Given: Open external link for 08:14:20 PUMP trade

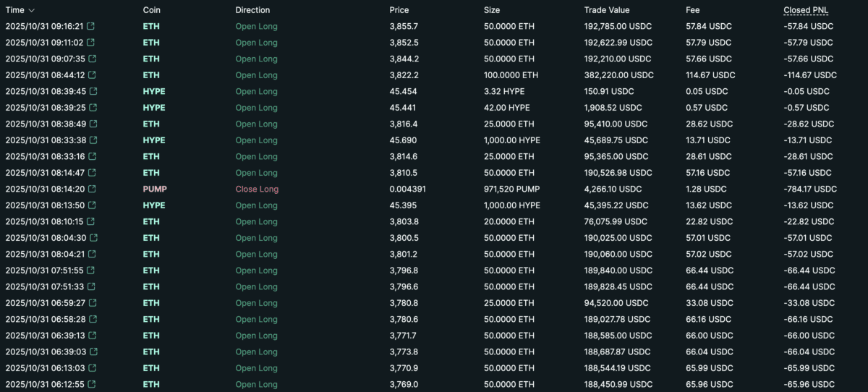Looking at the screenshot, I should [x=90, y=189].
